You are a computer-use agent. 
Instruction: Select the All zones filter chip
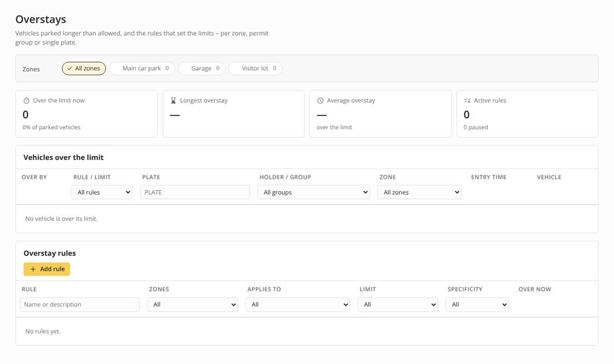(84, 69)
